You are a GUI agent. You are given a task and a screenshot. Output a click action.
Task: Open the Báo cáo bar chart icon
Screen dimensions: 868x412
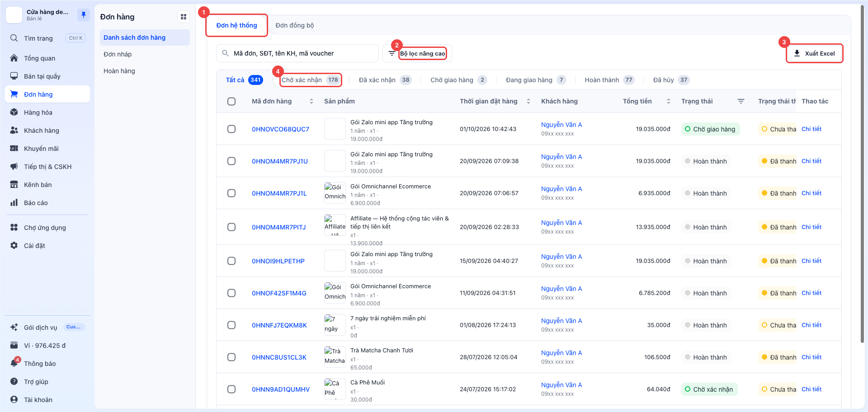(x=14, y=203)
